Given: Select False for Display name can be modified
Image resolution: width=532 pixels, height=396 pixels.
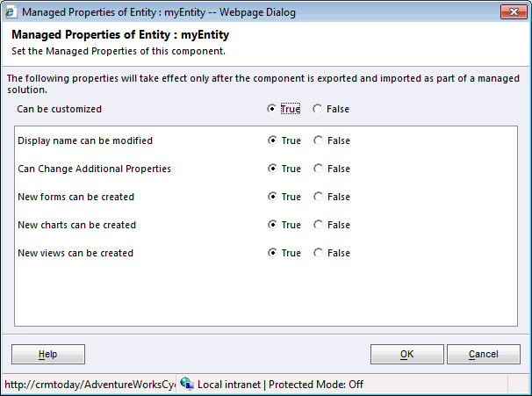Looking at the screenshot, I should click(317, 140).
